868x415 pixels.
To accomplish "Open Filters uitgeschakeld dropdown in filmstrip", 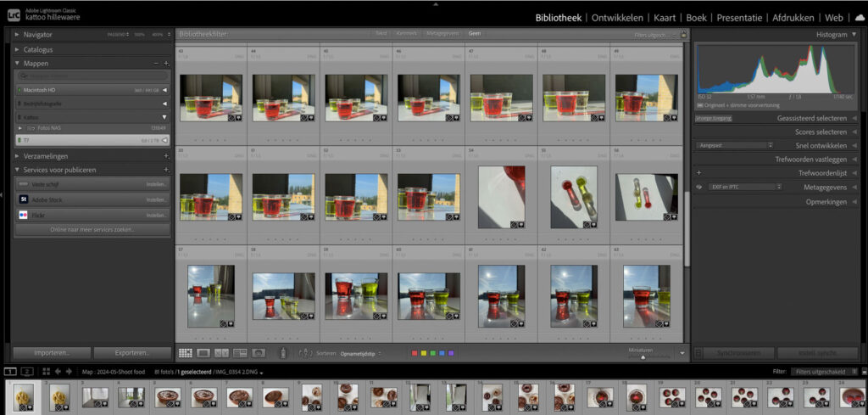I will (824, 371).
